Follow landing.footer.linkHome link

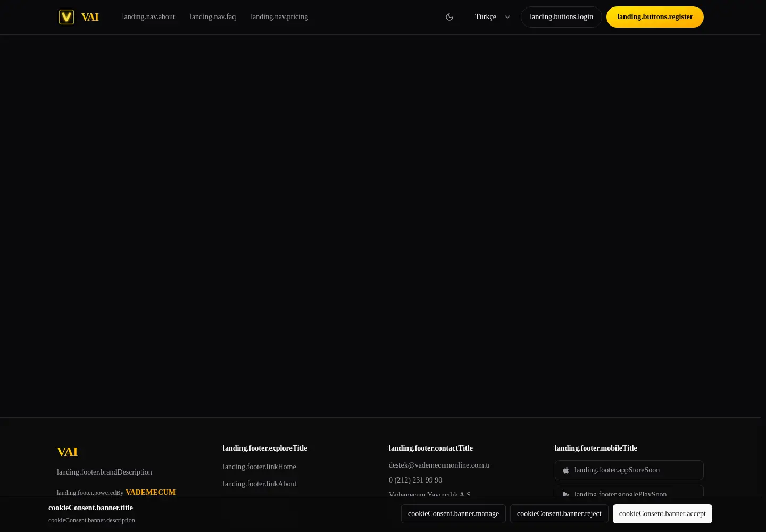[260, 467]
